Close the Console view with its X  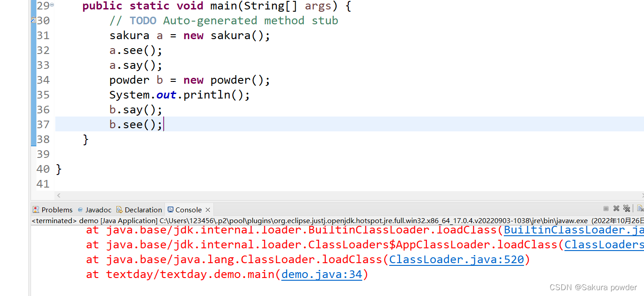coord(207,209)
